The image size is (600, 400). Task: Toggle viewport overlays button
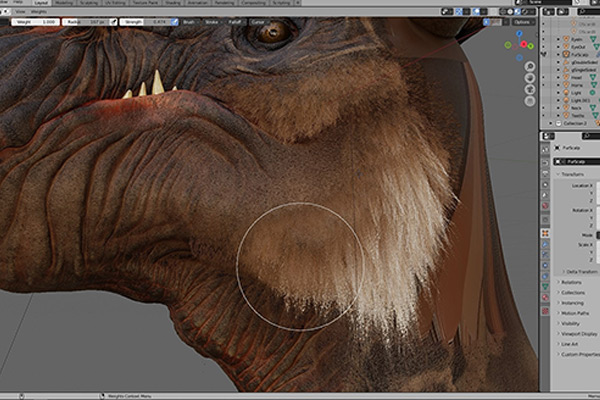pos(476,12)
